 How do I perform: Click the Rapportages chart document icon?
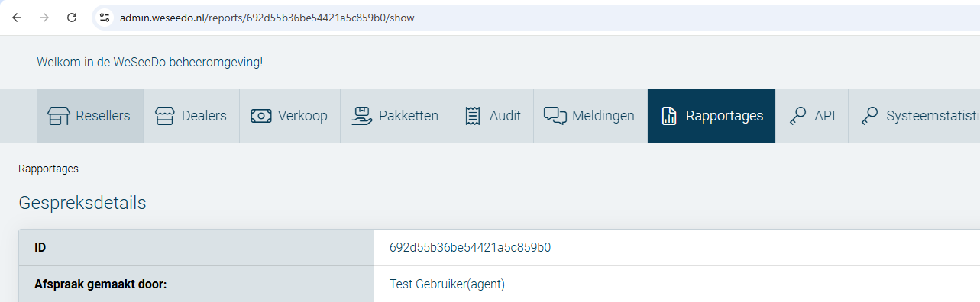point(669,116)
